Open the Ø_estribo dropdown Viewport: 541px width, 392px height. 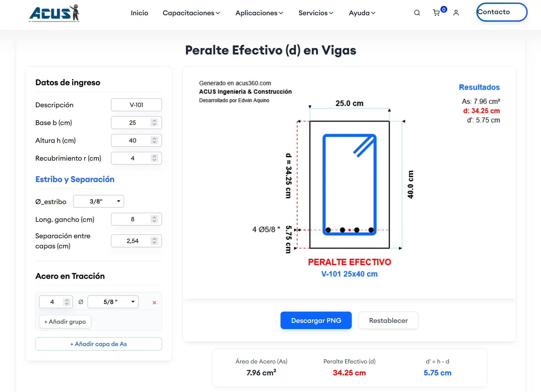[x=99, y=202]
